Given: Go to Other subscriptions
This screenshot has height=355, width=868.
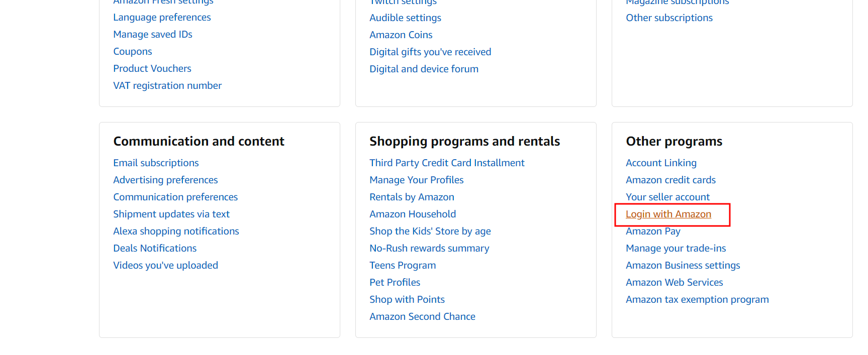Looking at the screenshot, I should tap(669, 18).
